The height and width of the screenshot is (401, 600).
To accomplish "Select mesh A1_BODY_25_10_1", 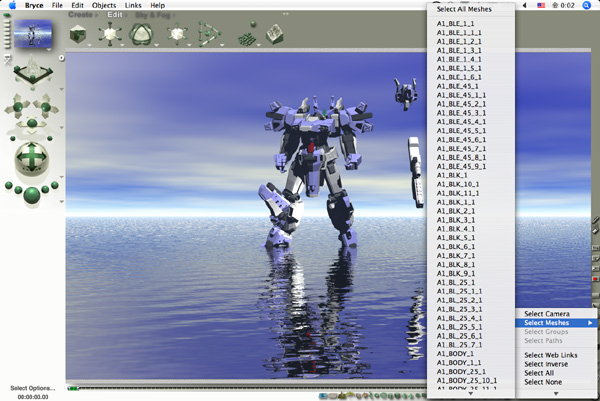I will [x=470, y=381].
